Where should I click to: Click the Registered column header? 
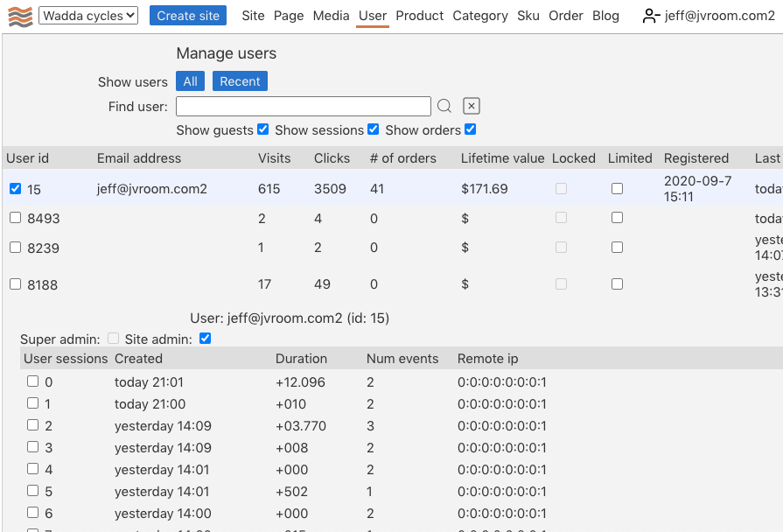pos(696,158)
